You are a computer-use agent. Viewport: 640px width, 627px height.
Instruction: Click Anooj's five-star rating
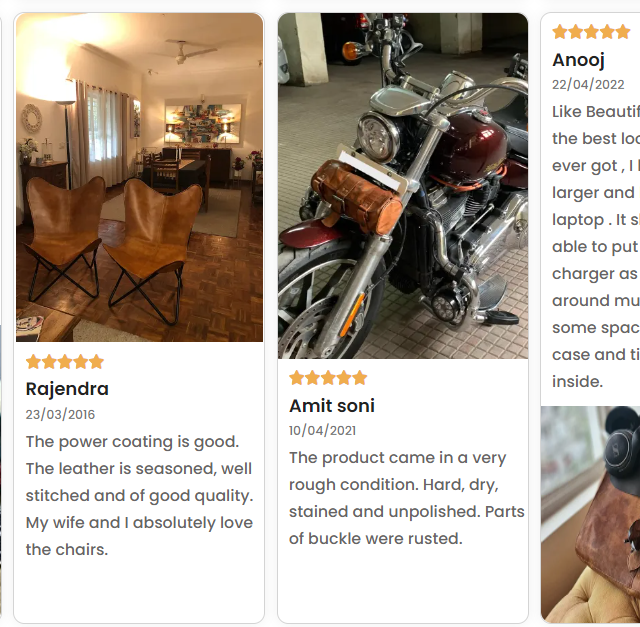(x=591, y=32)
